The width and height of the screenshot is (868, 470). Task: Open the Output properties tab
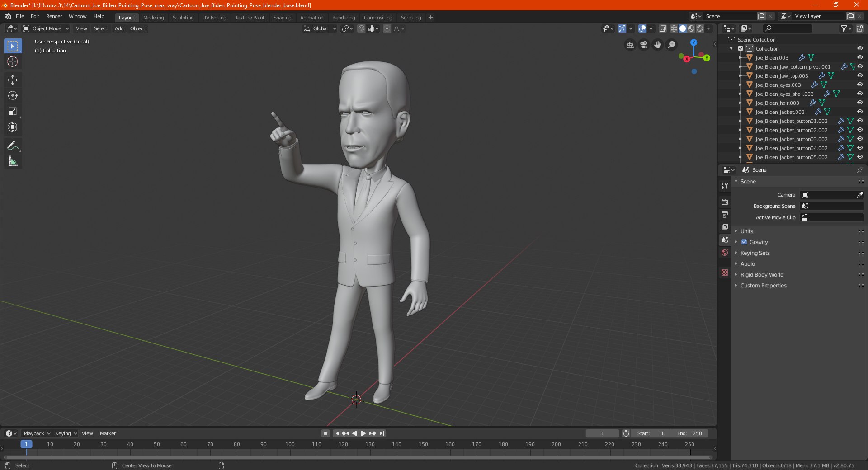pos(725,214)
